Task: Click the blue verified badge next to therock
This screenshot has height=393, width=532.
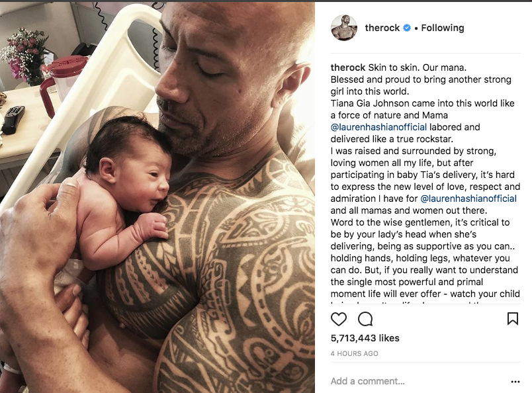Action: pos(407,28)
